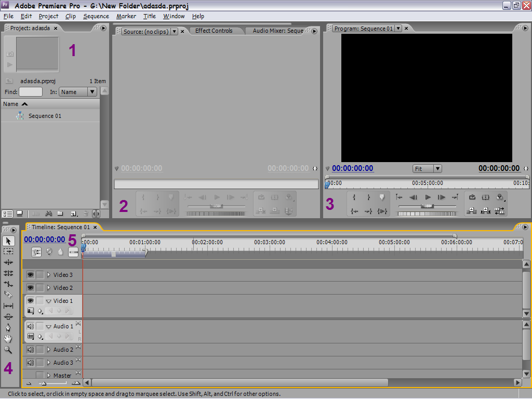This screenshot has width=532, height=399.
Task: Select the Rate Stretch tool
Action: click(x=8, y=284)
